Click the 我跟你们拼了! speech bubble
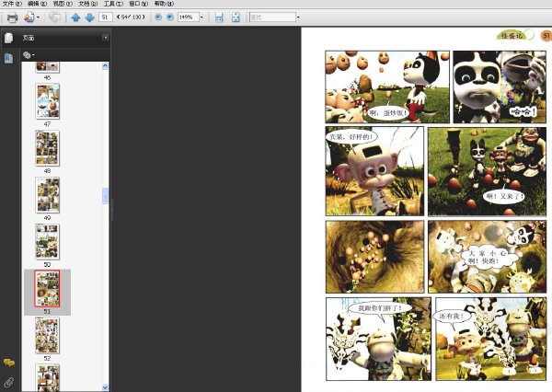 pyautogui.click(x=380, y=308)
